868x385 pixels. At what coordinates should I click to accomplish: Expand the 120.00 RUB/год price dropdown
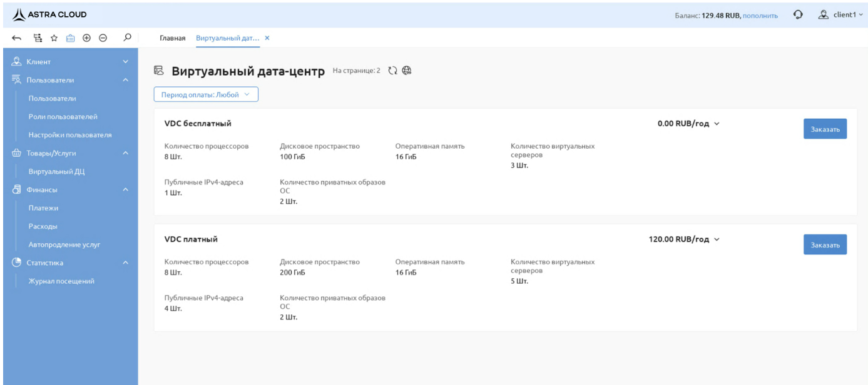click(684, 239)
